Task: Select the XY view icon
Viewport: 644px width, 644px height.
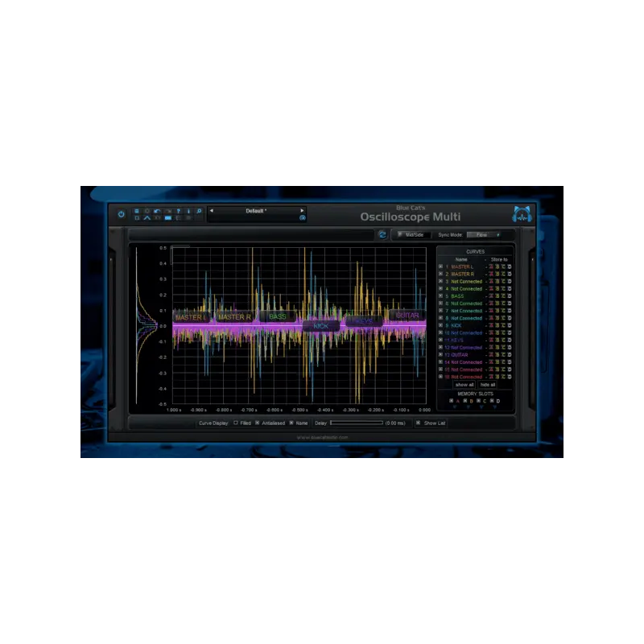Action: [x=157, y=218]
